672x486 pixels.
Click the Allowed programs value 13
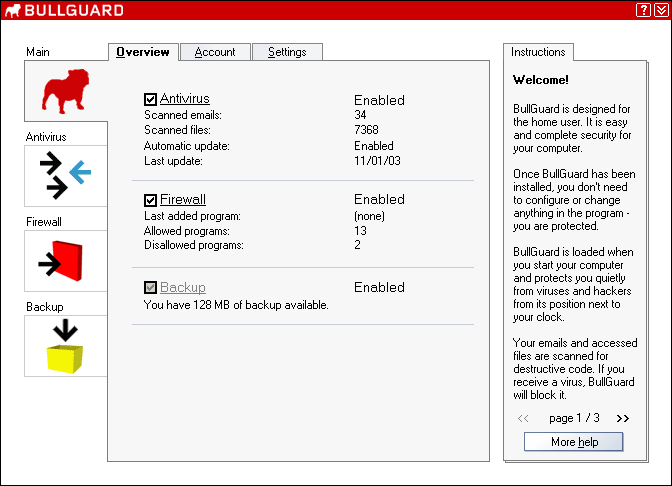tap(360, 231)
